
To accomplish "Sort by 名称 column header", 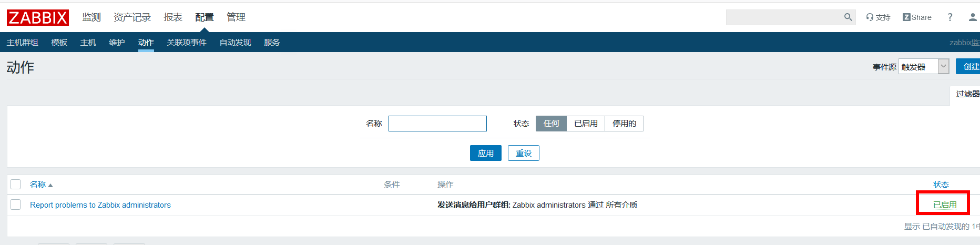I will 38,185.
